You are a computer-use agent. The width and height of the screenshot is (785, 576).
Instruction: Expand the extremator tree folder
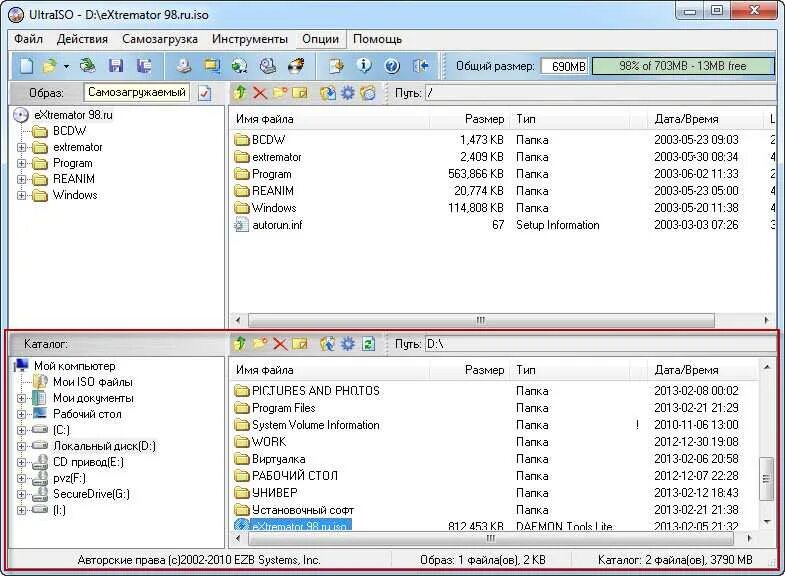(x=21, y=147)
